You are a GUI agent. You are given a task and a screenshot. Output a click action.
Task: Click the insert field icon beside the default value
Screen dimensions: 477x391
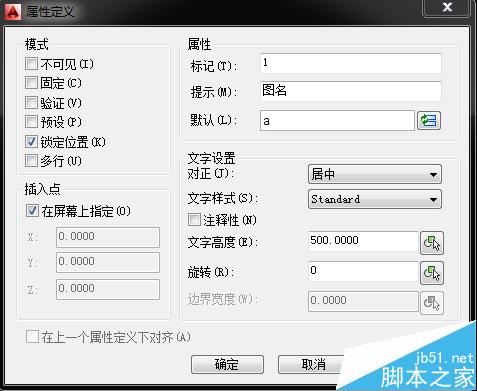429,120
